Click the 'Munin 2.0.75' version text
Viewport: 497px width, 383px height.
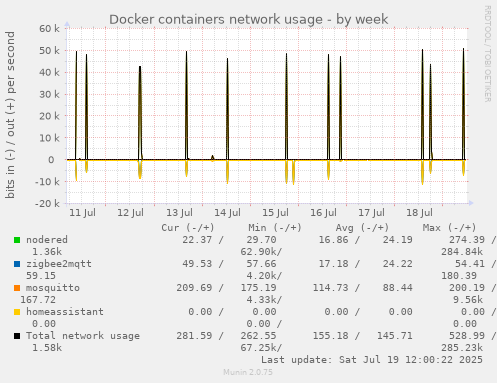point(248,372)
